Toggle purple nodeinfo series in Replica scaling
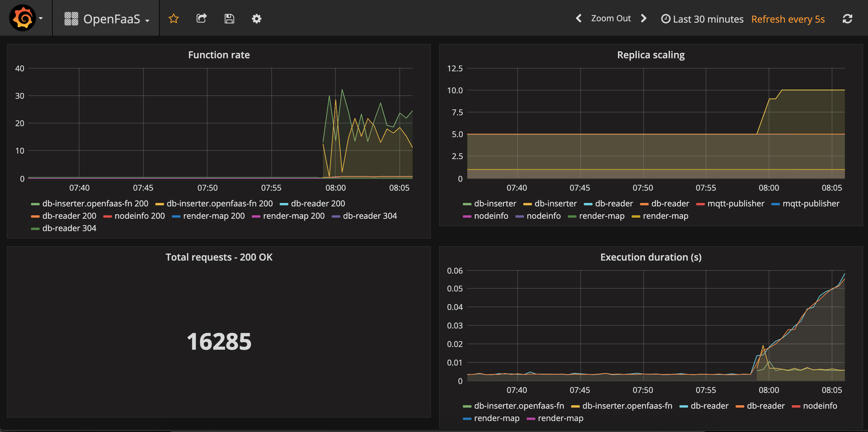The image size is (868, 432). 544,216
